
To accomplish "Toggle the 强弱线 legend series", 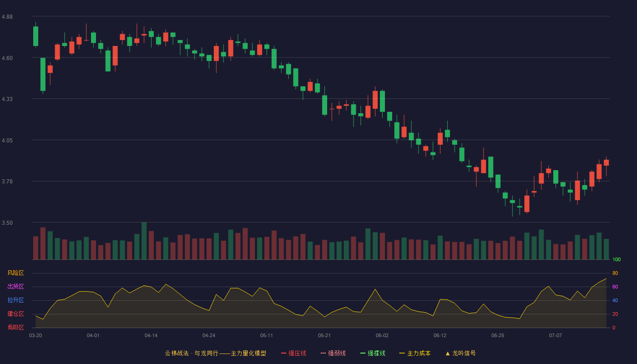I will [x=333, y=353].
